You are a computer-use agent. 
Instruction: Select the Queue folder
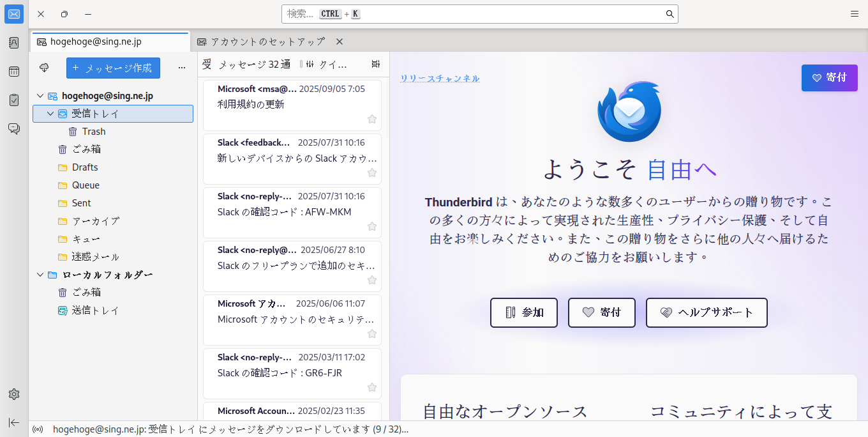tap(113, 185)
